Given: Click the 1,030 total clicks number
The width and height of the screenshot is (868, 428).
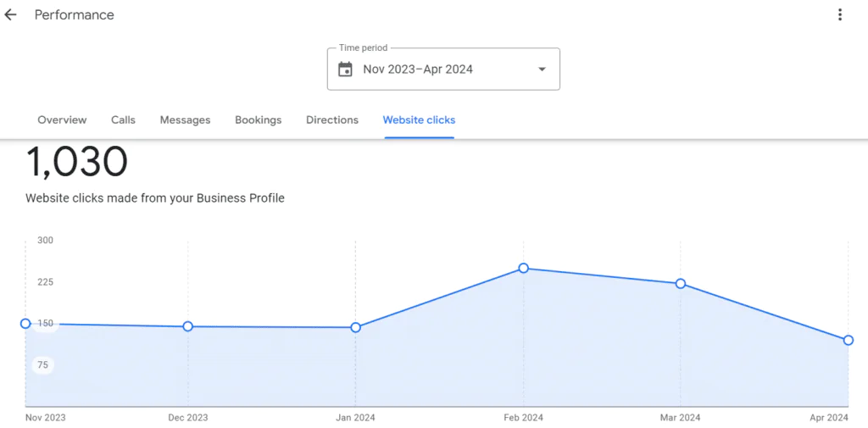Looking at the screenshot, I should tap(77, 163).
